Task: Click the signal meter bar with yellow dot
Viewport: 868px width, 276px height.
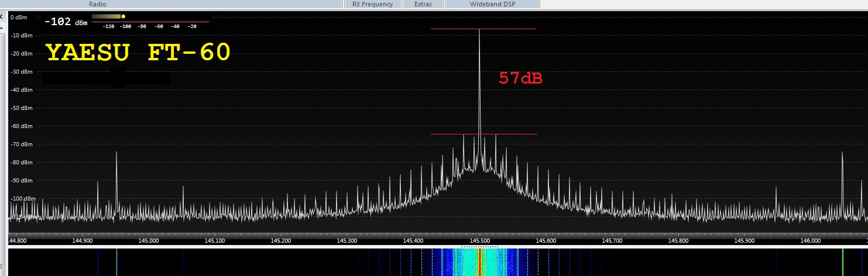Action: click(x=108, y=16)
